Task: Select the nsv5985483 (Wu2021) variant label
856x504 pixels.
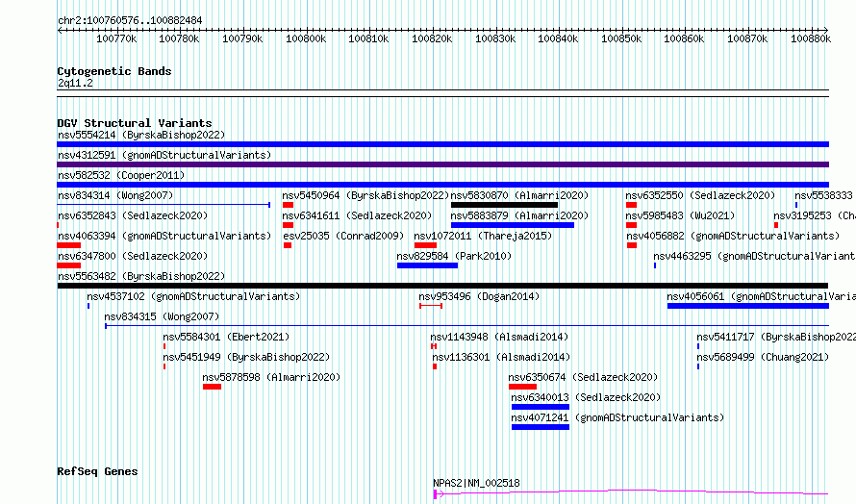Action: coord(680,215)
